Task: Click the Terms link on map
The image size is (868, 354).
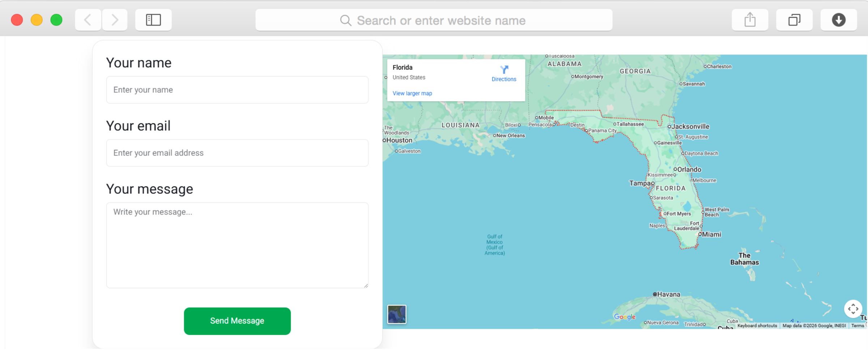Action: coord(857,326)
